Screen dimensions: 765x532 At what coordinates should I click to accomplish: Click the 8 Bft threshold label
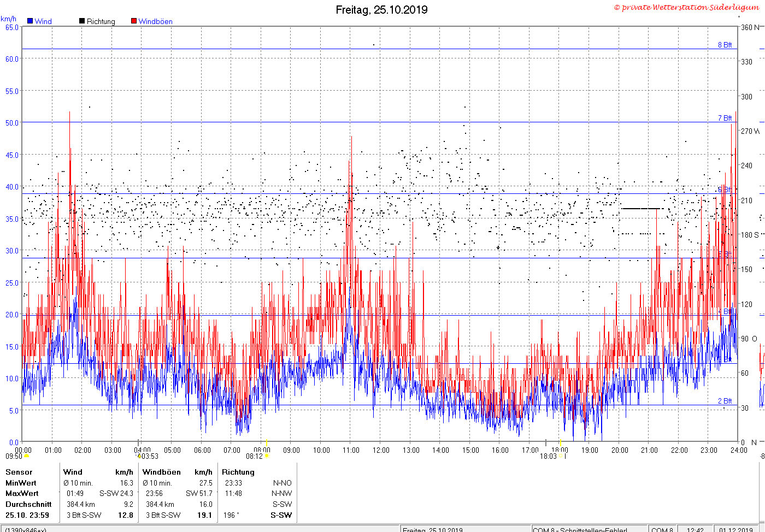725,45
